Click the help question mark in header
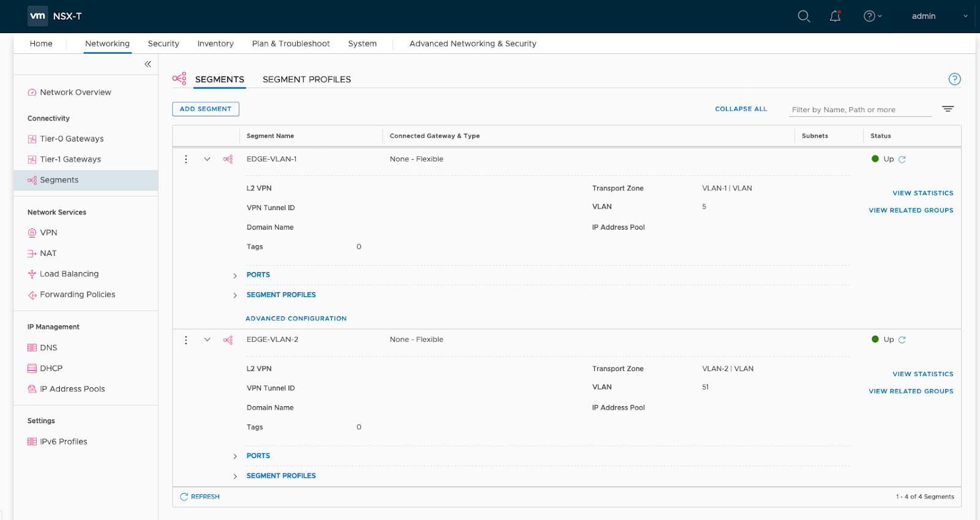Screen dimensions: 980x520 point(869,17)
